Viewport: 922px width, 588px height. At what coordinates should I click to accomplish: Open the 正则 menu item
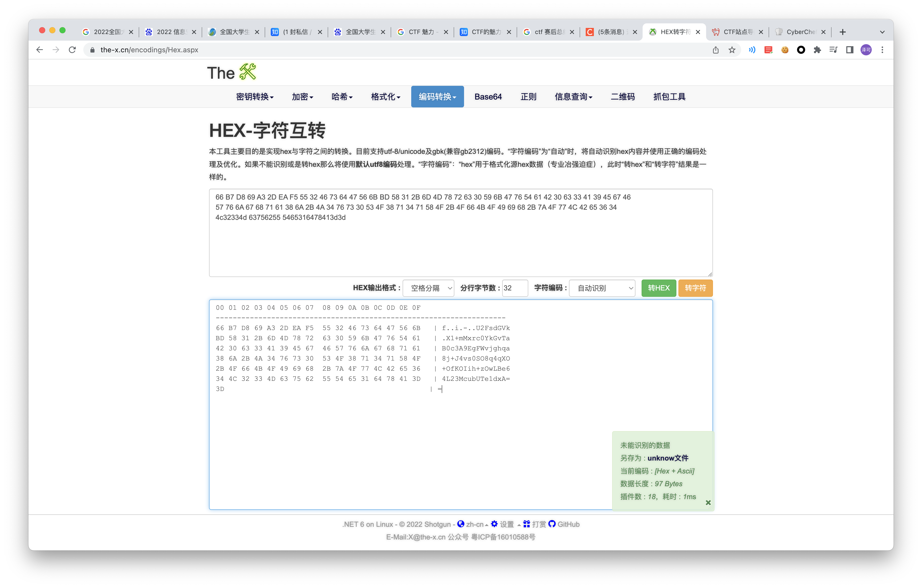[528, 97]
